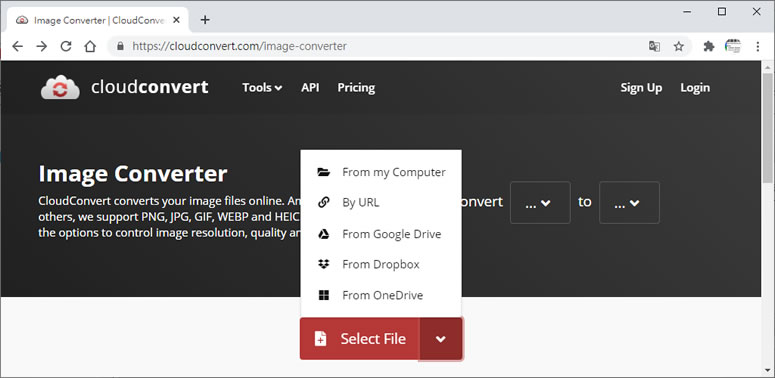This screenshot has height=378, width=775.
Task: Click the extension icon beside the puzzle piece
Action: (732, 46)
